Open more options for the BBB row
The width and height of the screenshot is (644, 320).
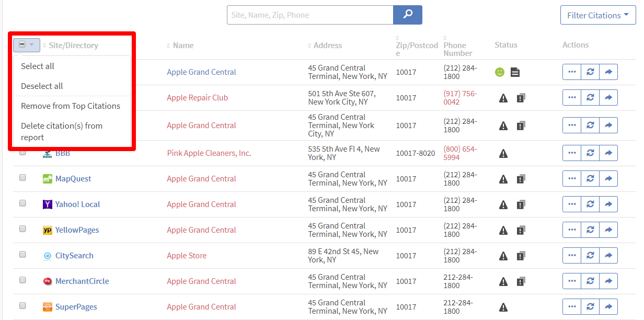[572, 153]
